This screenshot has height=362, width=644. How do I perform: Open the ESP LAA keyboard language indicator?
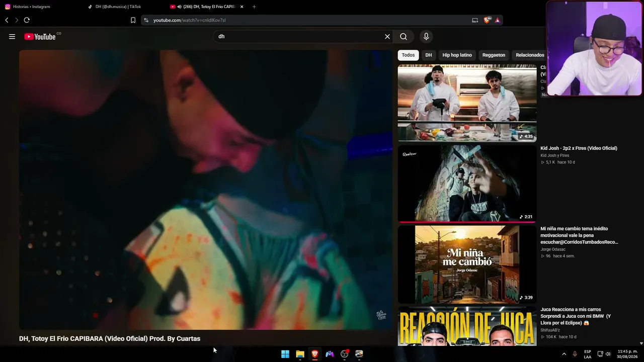coord(588,354)
